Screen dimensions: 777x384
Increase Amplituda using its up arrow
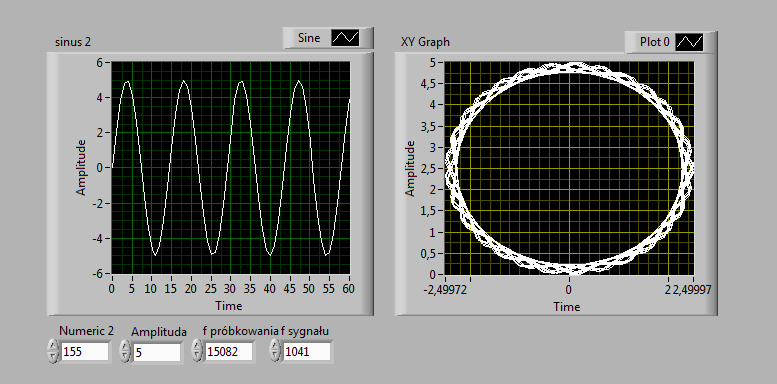pos(125,347)
